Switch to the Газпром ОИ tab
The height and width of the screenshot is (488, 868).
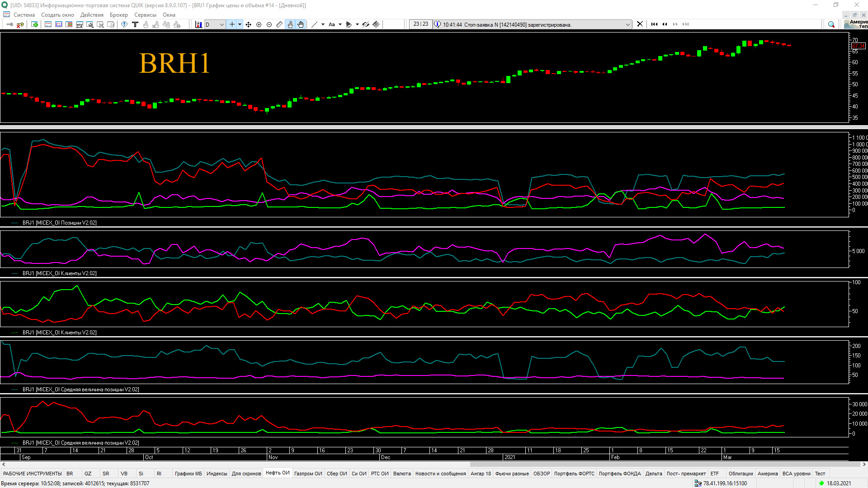point(308,474)
